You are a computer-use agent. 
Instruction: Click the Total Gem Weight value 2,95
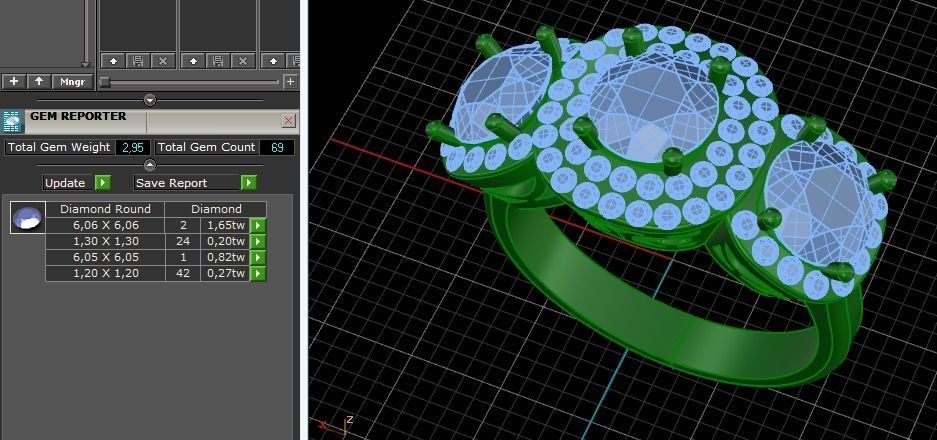(133, 147)
